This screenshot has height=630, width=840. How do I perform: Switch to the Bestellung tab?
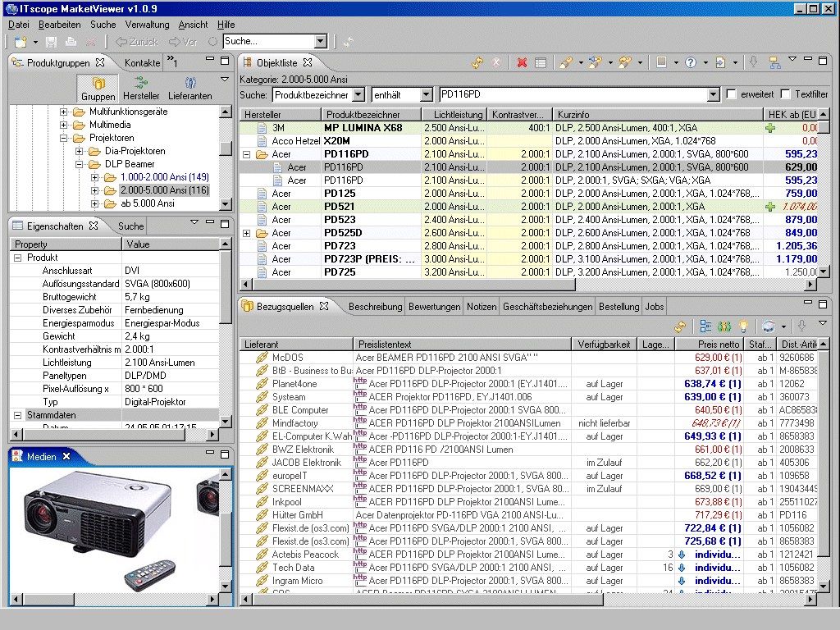[x=619, y=307]
